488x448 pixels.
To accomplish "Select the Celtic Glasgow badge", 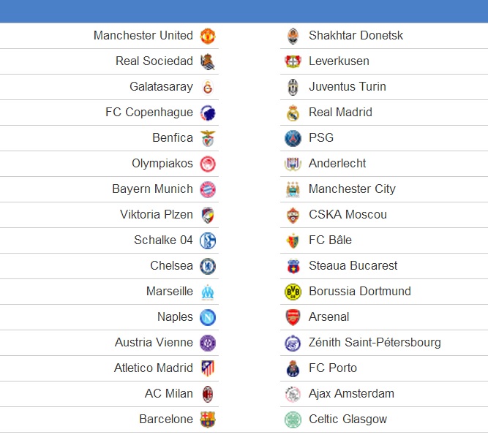I will pos(293,419).
